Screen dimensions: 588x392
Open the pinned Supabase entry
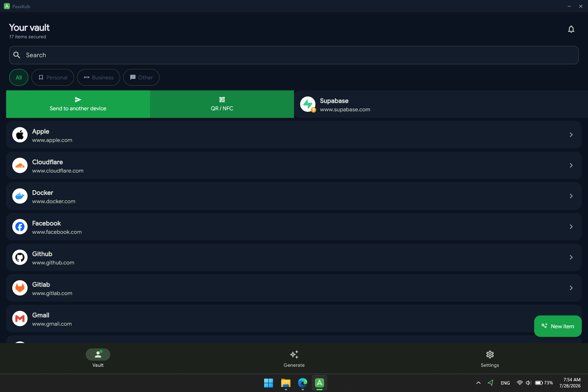441,104
